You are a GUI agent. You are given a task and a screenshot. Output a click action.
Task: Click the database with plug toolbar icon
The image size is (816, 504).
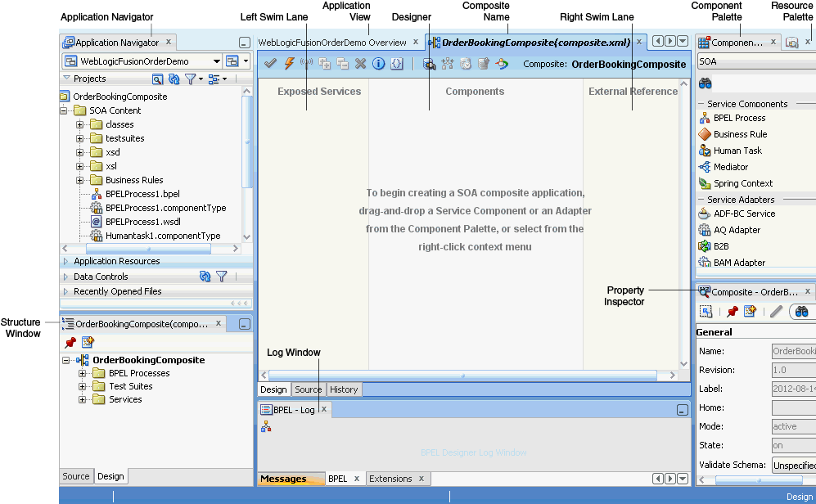430,64
